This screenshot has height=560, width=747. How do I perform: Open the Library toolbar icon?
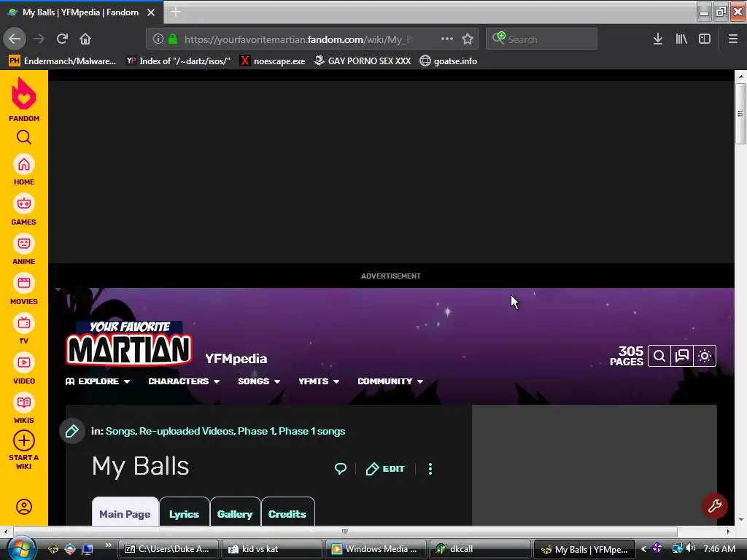[x=681, y=39]
